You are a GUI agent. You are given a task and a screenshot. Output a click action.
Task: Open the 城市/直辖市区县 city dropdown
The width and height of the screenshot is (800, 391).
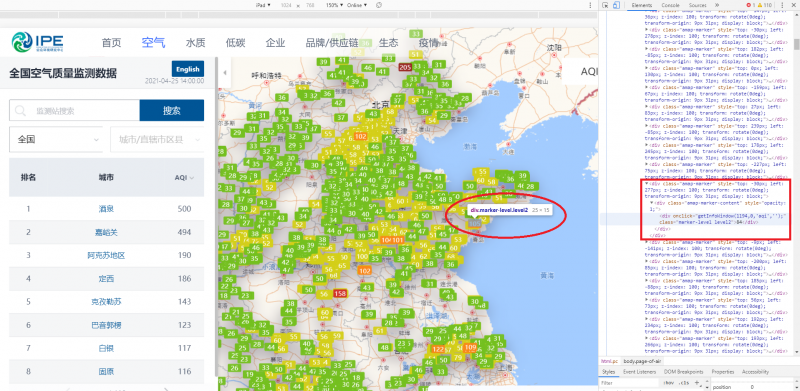(157, 139)
